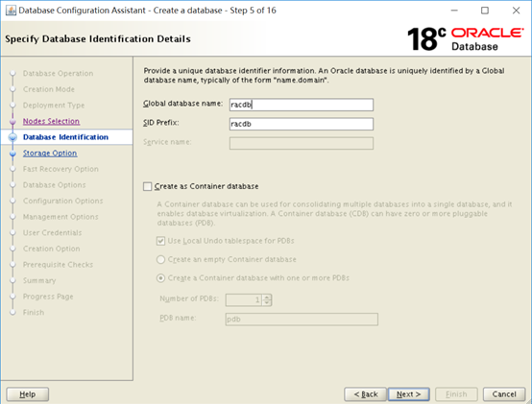The height and width of the screenshot is (404, 532).
Task: Proceed with the Next button
Action: [x=409, y=394]
